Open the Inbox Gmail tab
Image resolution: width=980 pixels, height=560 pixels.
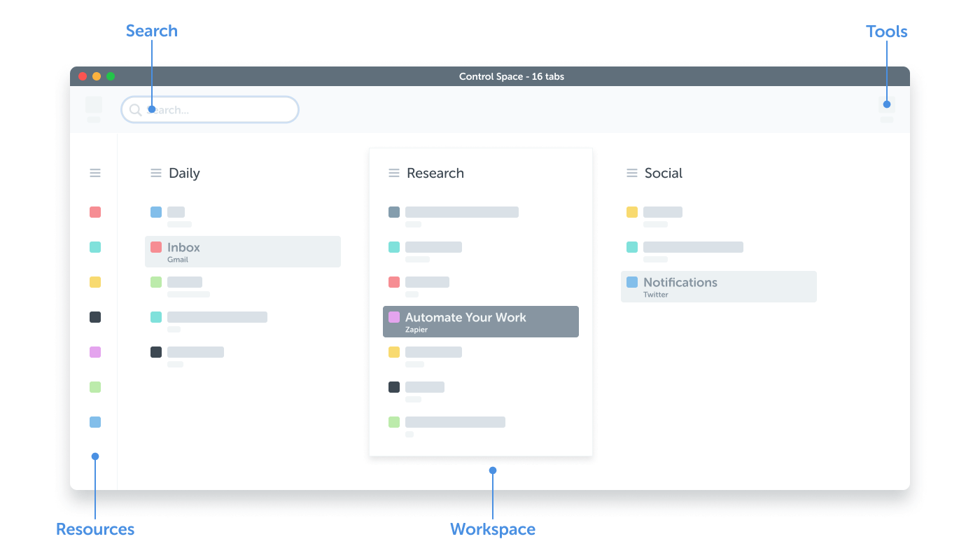click(x=242, y=252)
